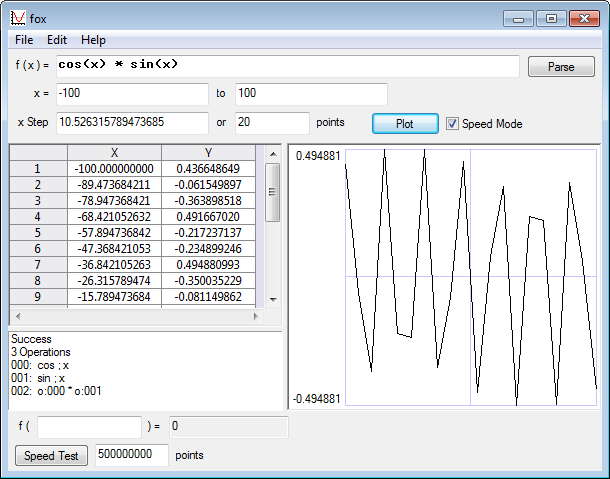Select row 5 in the data table
The height and width of the screenshot is (479, 610).
[x=37, y=232]
